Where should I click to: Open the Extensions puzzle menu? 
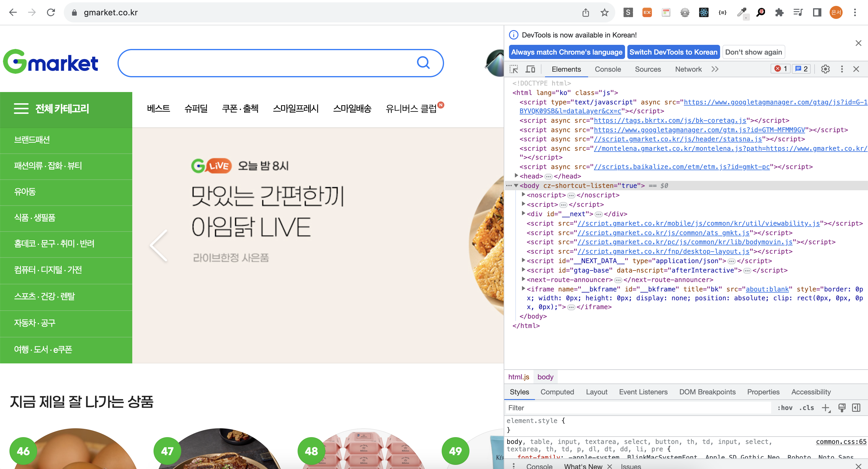pyautogui.click(x=779, y=12)
